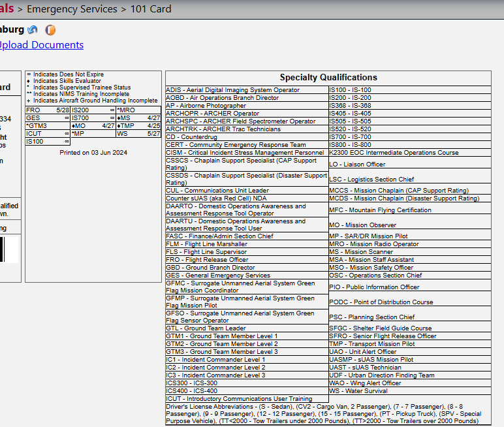The height and width of the screenshot is (427, 504).
Task: Click the Specialty Qualifications table header
Action: click(328, 77)
